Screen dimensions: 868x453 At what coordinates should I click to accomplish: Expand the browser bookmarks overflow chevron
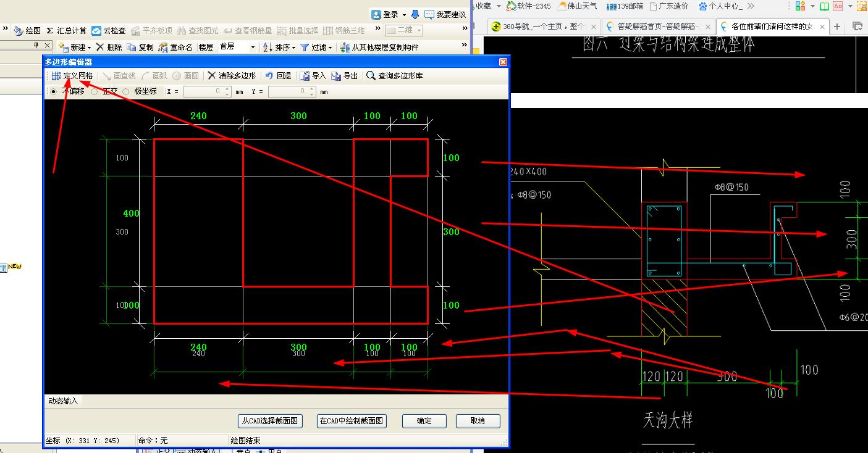pos(751,6)
